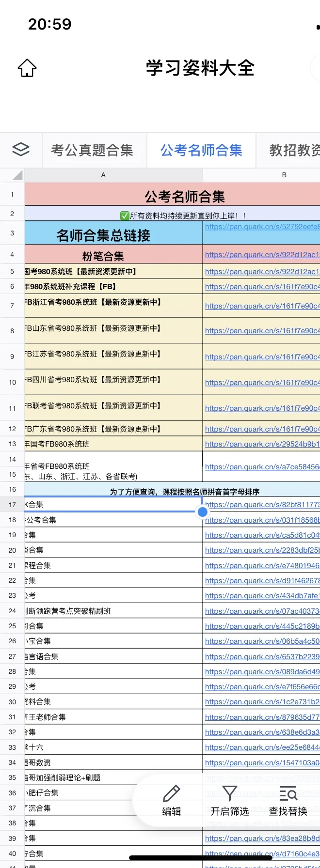The height and width of the screenshot is (868, 320).
Task: Switch to 考公真题合集 tab
Action: pos(92,150)
